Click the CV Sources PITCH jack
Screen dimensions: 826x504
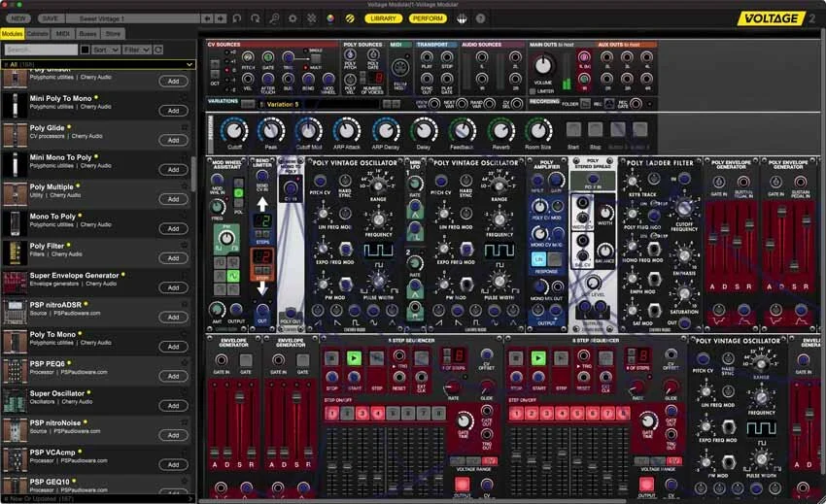[248, 57]
